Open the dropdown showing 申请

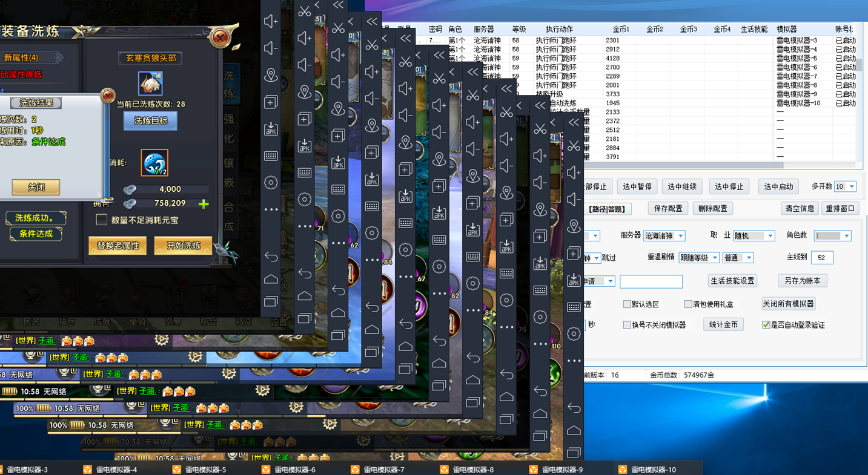(600, 281)
